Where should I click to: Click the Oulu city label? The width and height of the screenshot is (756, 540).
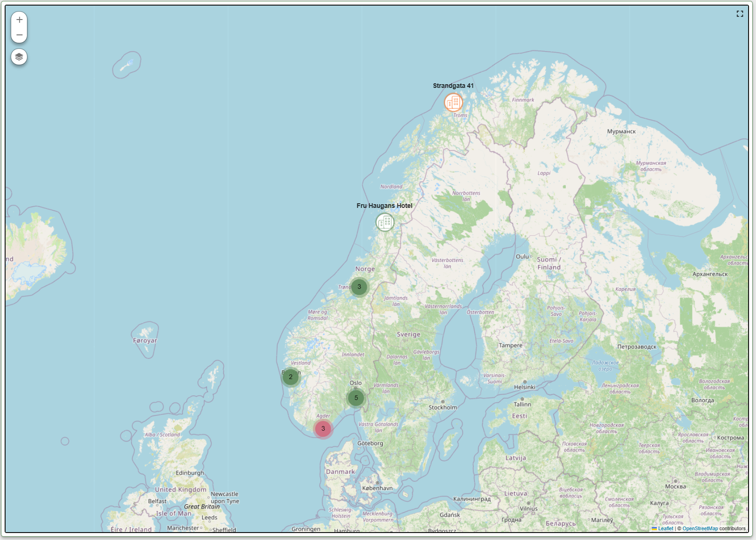pyautogui.click(x=522, y=257)
